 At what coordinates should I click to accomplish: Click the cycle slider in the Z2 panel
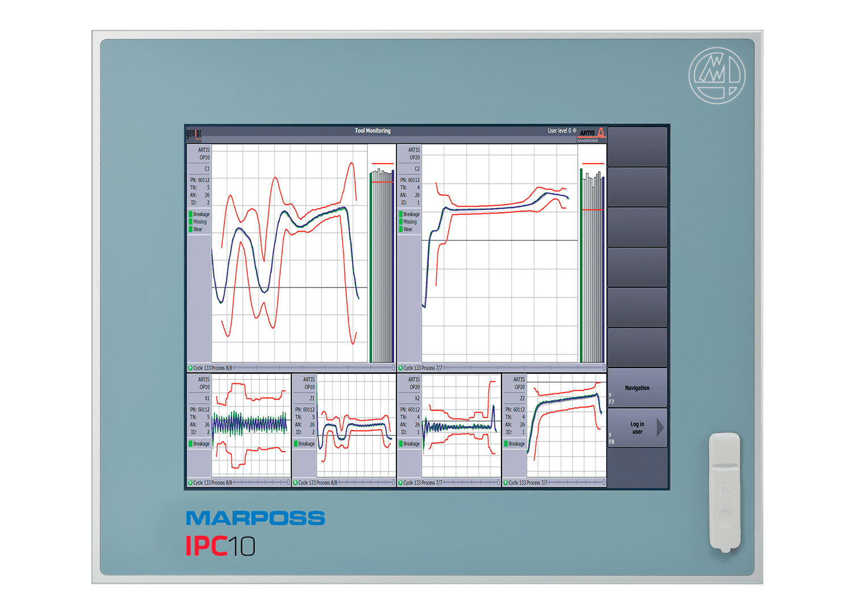pos(577,482)
